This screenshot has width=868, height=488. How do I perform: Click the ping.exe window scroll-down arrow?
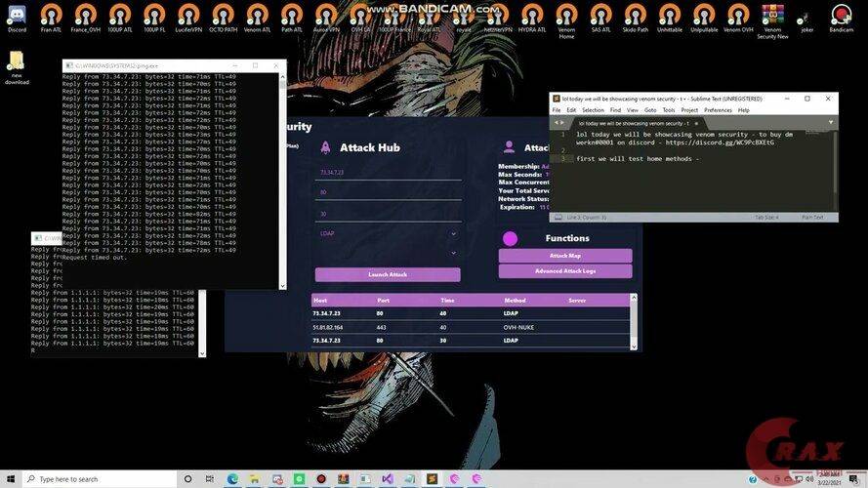pyautogui.click(x=283, y=286)
